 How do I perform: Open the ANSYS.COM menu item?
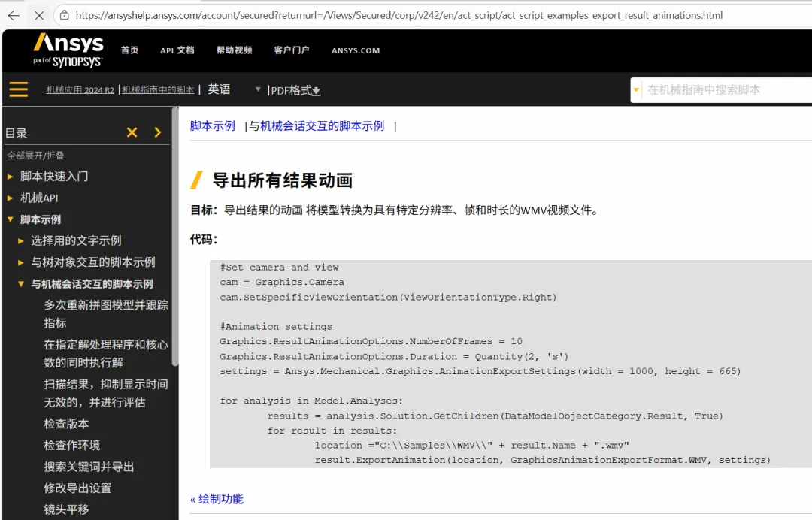pyautogui.click(x=356, y=50)
